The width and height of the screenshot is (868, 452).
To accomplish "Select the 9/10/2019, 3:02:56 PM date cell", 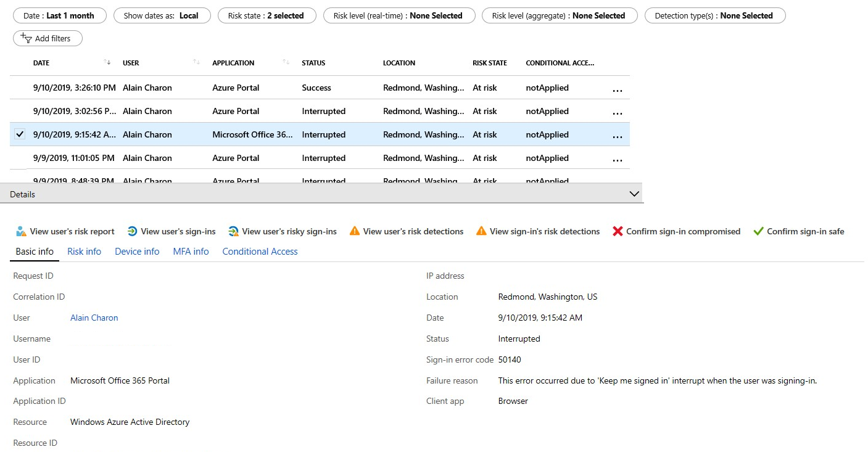I will [x=75, y=111].
